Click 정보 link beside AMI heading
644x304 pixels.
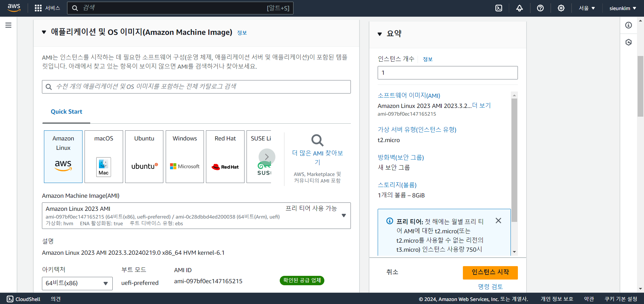tap(242, 33)
